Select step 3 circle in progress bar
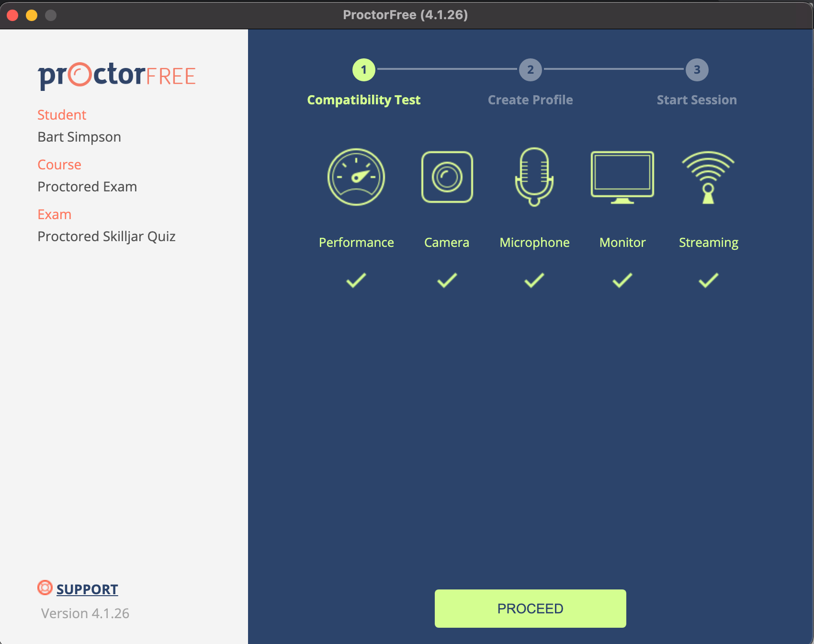This screenshot has width=814, height=644. pos(697,70)
